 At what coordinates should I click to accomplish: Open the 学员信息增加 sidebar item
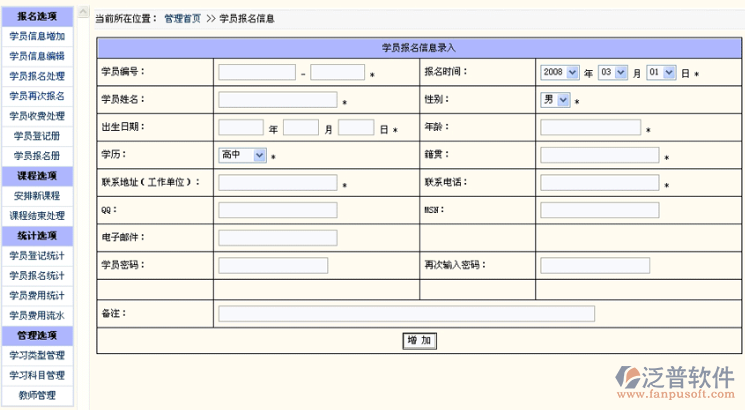pos(37,36)
